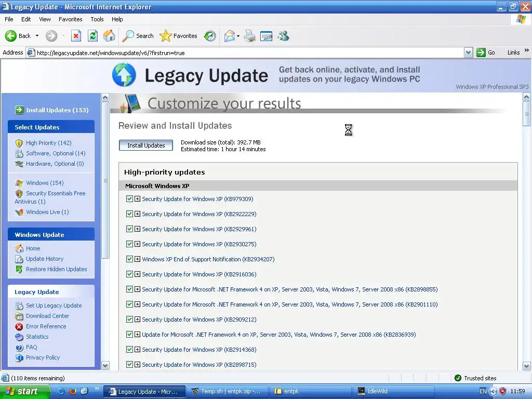Click Statistics pie chart icon
Image resolution: width=532 pixels, height=399 pixels.
(19, 337)
